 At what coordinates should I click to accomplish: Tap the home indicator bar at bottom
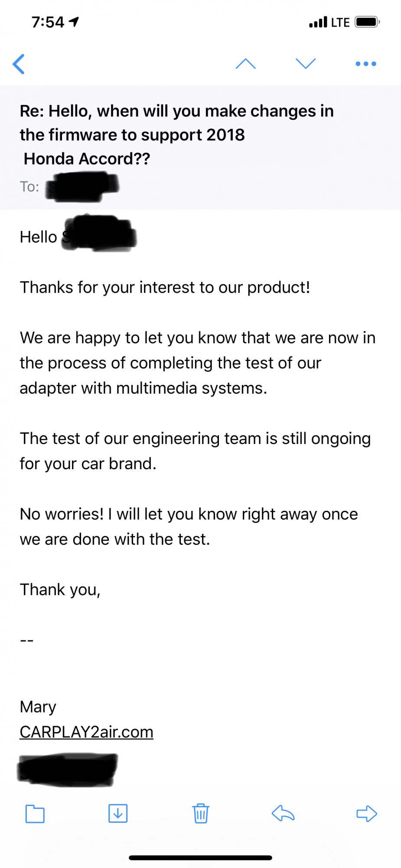(200, 858)
